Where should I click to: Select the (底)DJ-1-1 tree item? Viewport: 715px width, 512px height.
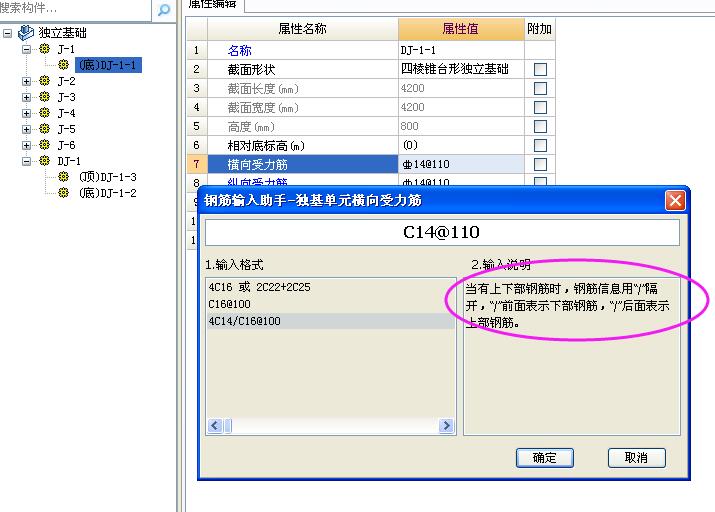108,65
